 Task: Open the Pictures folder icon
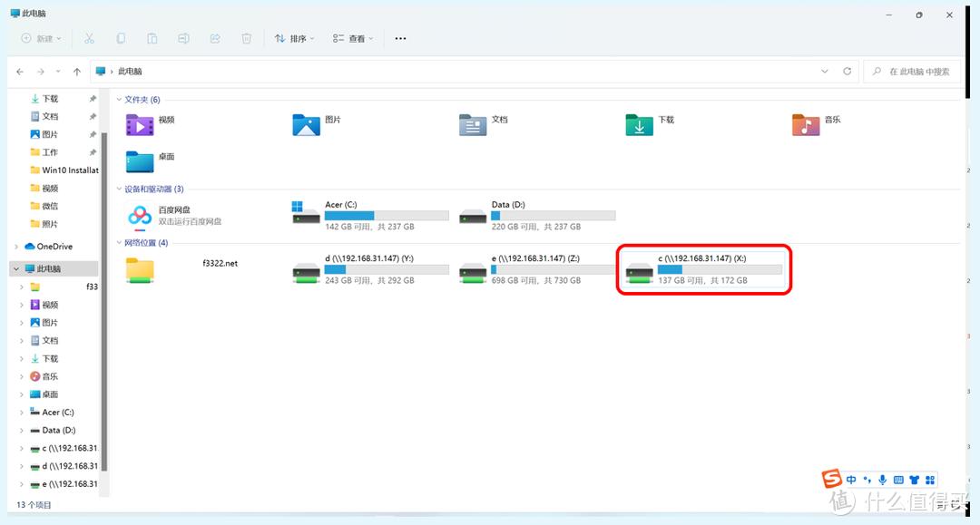(x=307, y=125)
